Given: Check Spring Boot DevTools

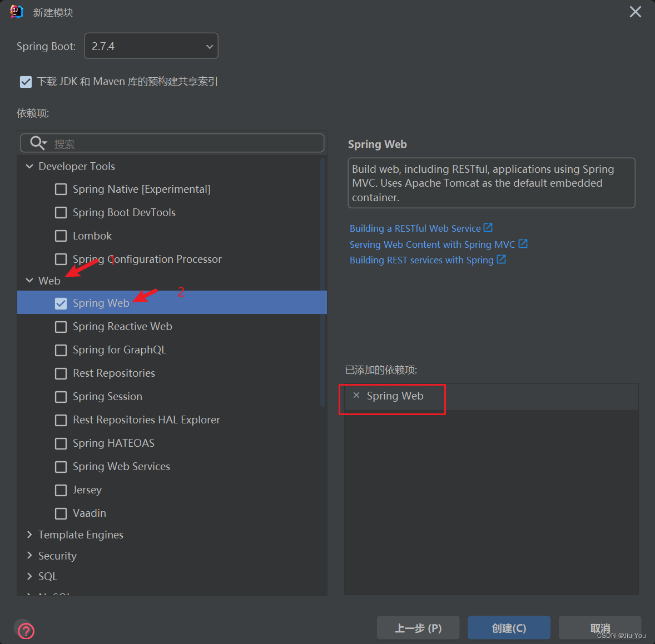Looking at the screenshot, I should [61, 212].
